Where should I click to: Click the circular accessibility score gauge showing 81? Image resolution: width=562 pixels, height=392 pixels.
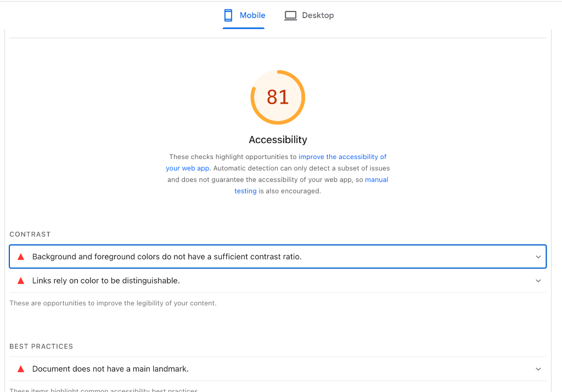278,97
